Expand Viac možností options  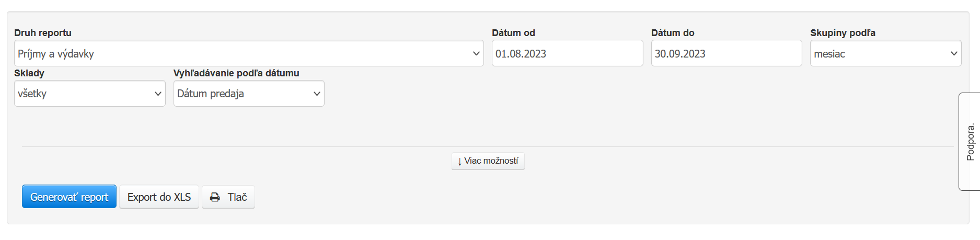[x=488, y=161]
